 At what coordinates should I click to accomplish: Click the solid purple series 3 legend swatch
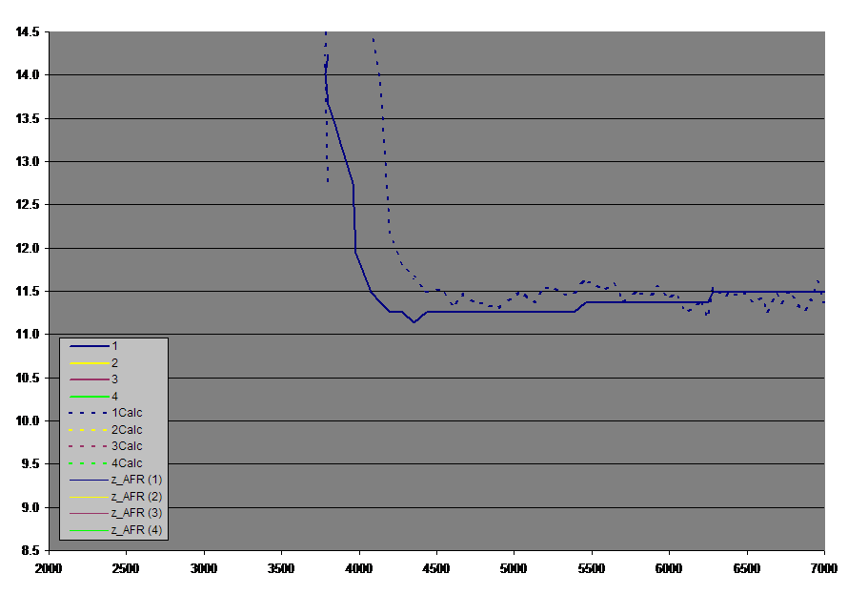(85, 379)
